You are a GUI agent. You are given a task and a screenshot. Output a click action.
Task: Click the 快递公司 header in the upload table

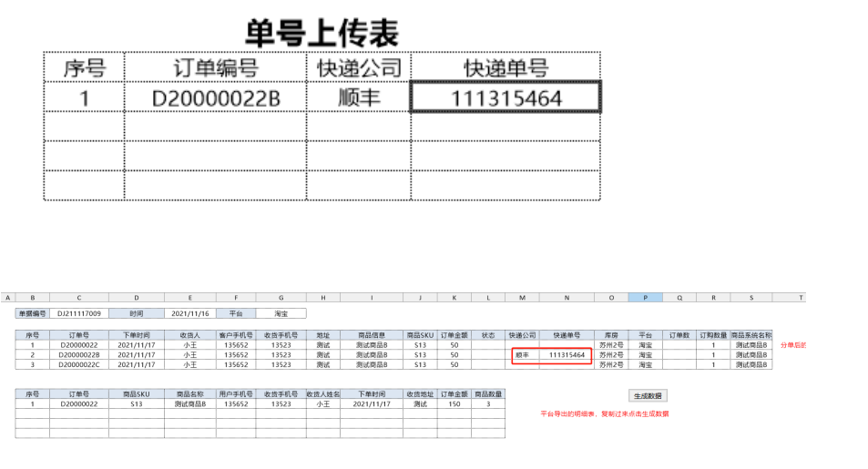[358, 67]
